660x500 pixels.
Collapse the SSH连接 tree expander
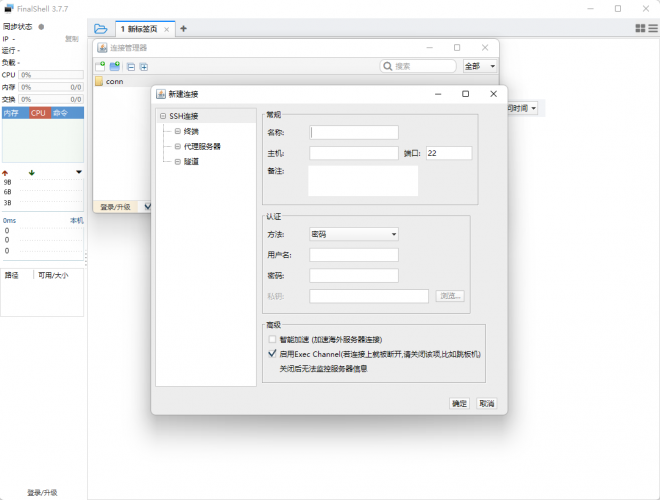[163, 116]
